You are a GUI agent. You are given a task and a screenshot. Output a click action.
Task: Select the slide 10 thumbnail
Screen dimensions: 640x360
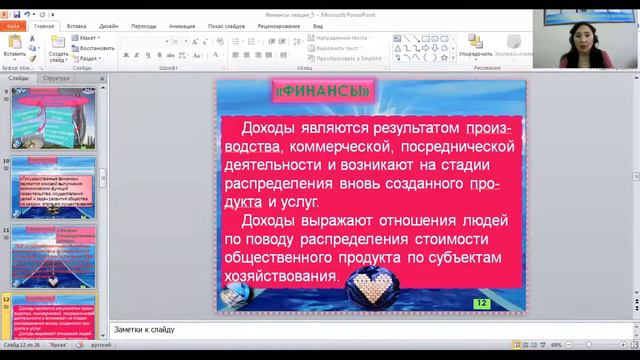pyautogui.click(x=53, y=188)
